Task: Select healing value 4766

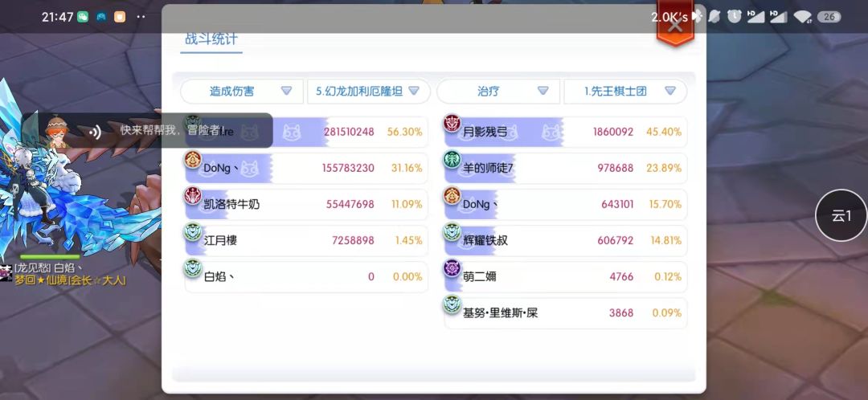Action: 621,276
